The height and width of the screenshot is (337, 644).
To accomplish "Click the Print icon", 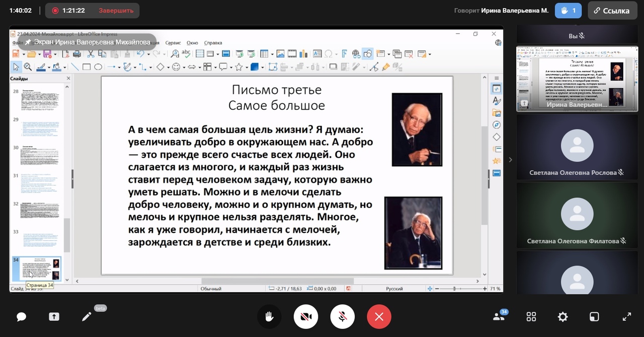I will 77,54.
